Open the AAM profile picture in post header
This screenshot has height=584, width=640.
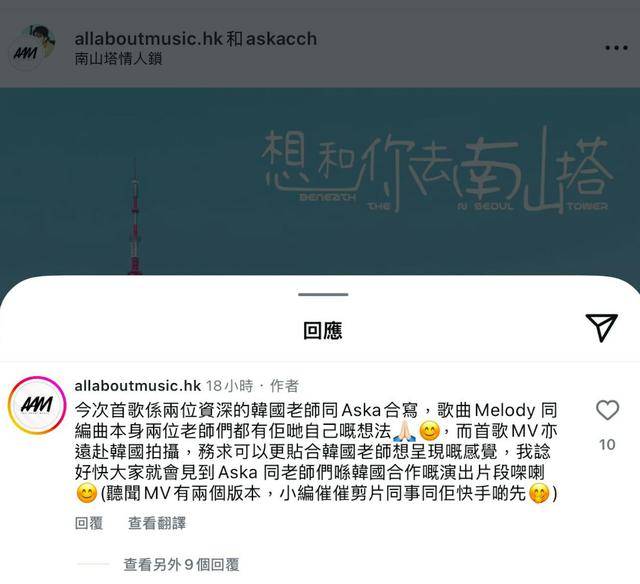[x=32, y=48]
